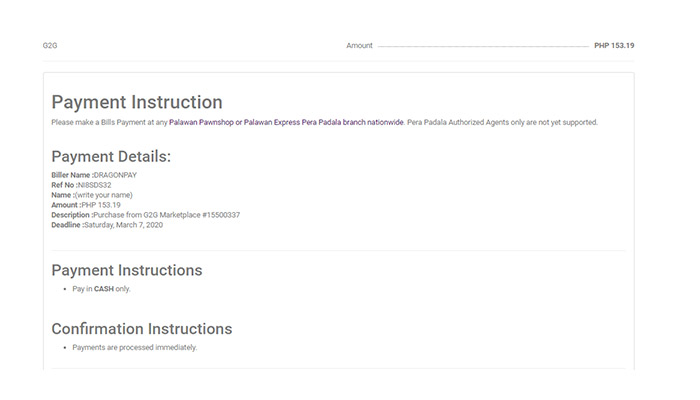Click the Amount label in the header row
The image size is (700, 400).
click(x=359, y=46)
